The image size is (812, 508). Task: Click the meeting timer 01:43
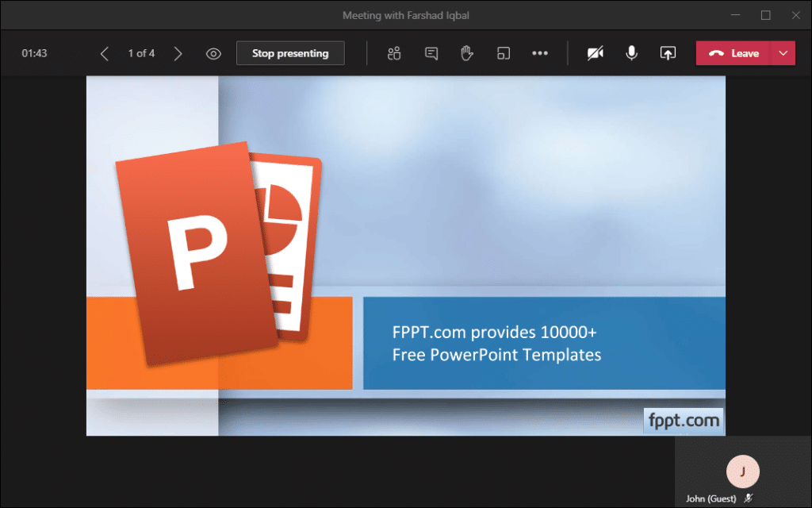(x=34, y=53)
